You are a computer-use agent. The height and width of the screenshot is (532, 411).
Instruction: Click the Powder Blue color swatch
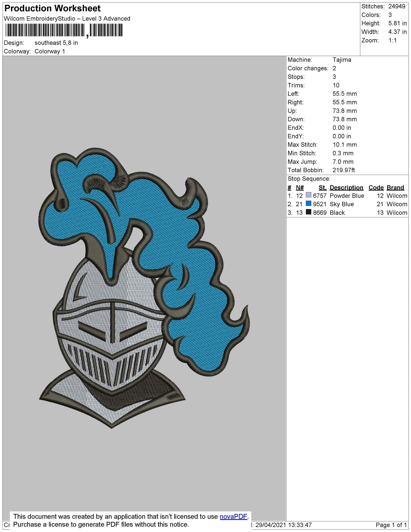[x=308, y=195]
